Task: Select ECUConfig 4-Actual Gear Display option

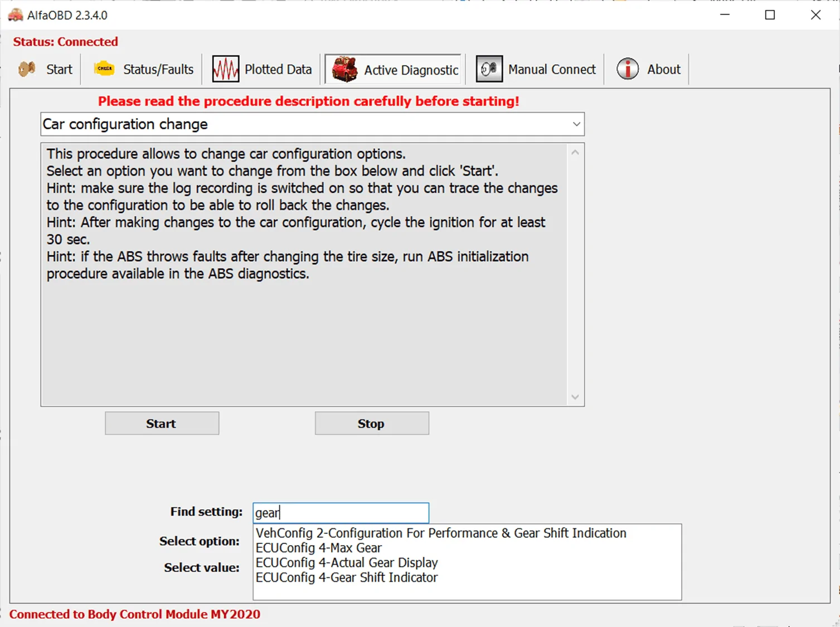Action: point(347,563)
